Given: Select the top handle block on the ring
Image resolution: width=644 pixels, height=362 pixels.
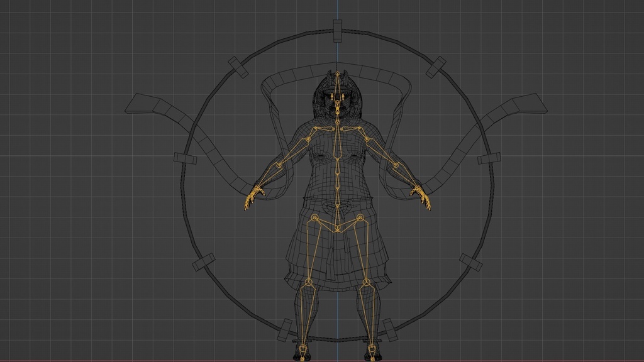Looking at the screenshot, I should pos(337,31).
